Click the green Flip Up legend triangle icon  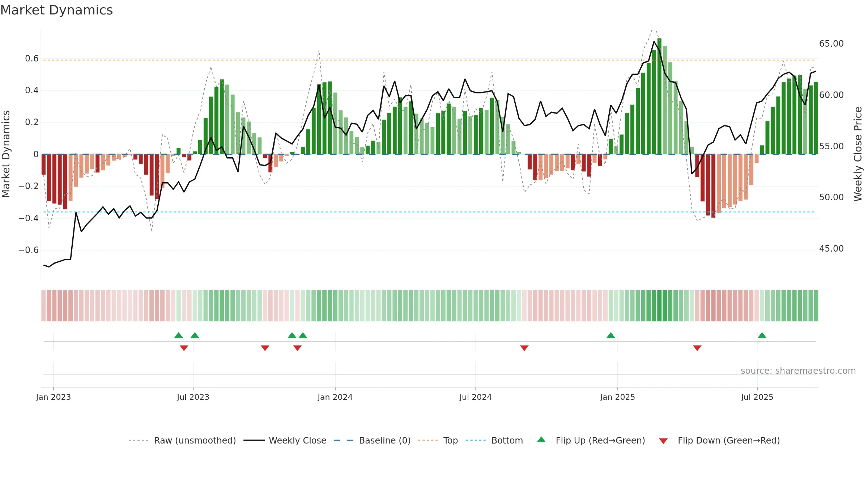click(x=541, y=440)
